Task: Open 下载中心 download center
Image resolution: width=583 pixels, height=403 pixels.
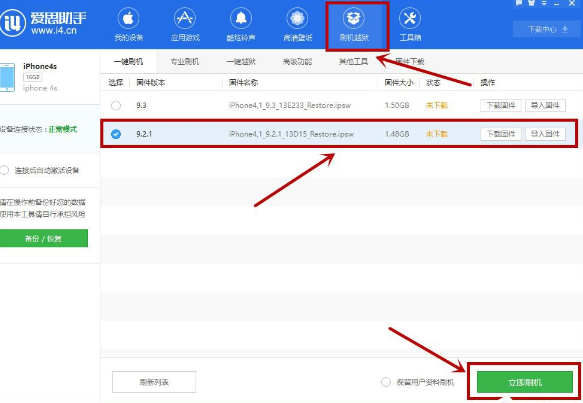Action: (x=547, y=29)
